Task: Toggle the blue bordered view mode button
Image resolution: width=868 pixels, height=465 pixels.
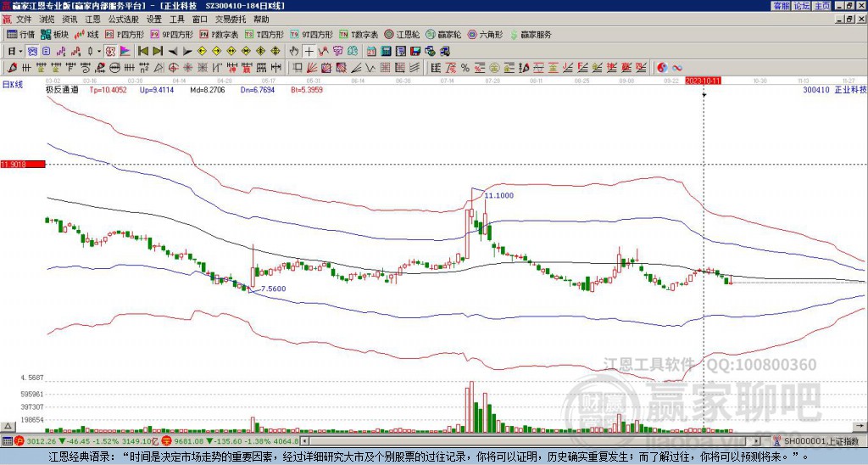Action: pyautogui.click(x=32, y=52)
